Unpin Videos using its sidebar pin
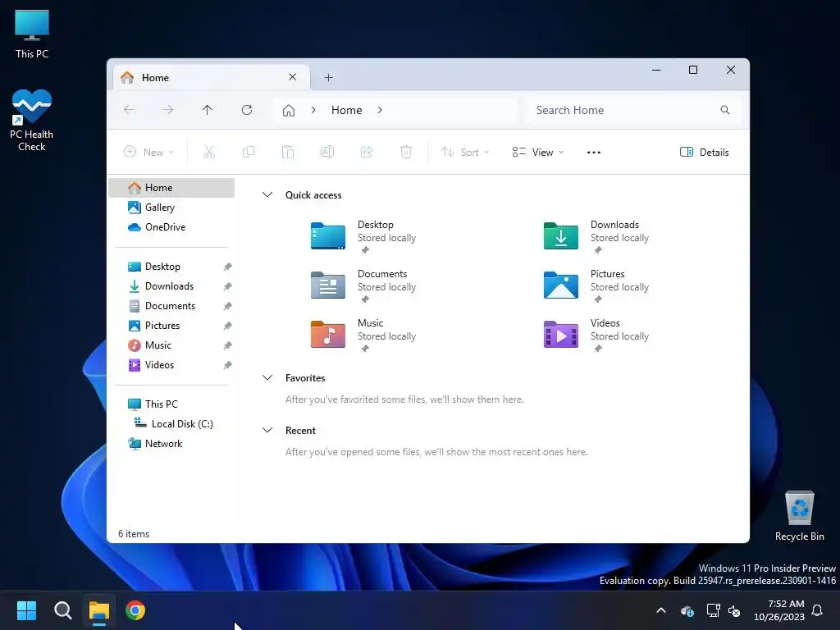Image resolution: width=840 pixels, height=630 pixels. pos(227,365)
